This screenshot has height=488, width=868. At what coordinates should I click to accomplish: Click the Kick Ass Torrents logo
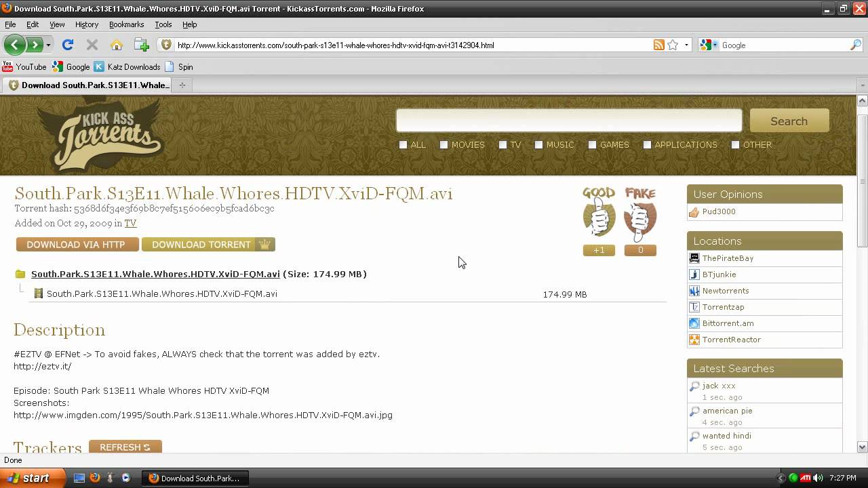100,134
